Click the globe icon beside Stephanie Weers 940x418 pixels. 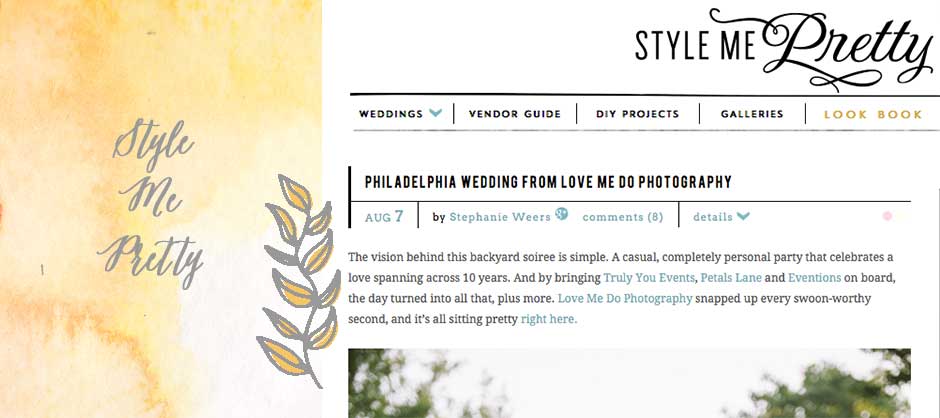tap(561, 214)
